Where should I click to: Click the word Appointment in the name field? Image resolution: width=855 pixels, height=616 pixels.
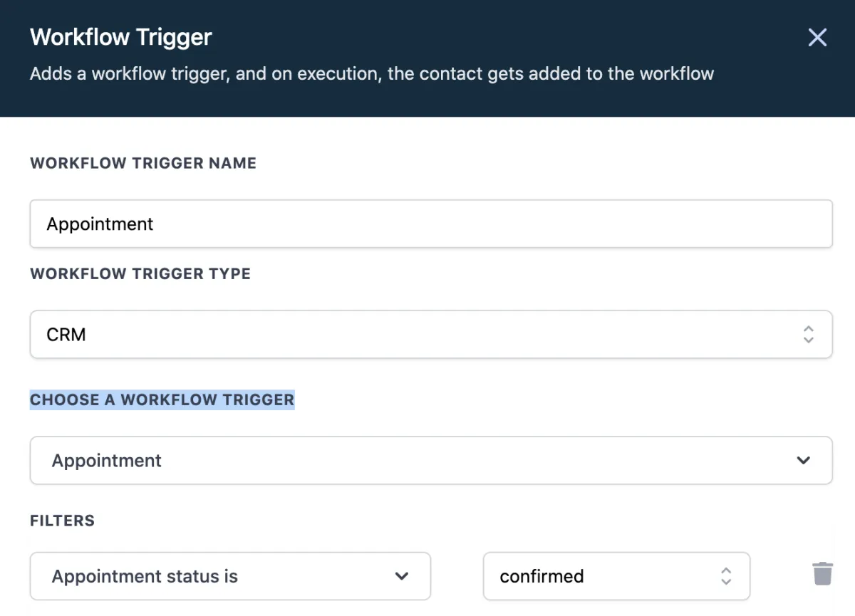pos(100,224)
